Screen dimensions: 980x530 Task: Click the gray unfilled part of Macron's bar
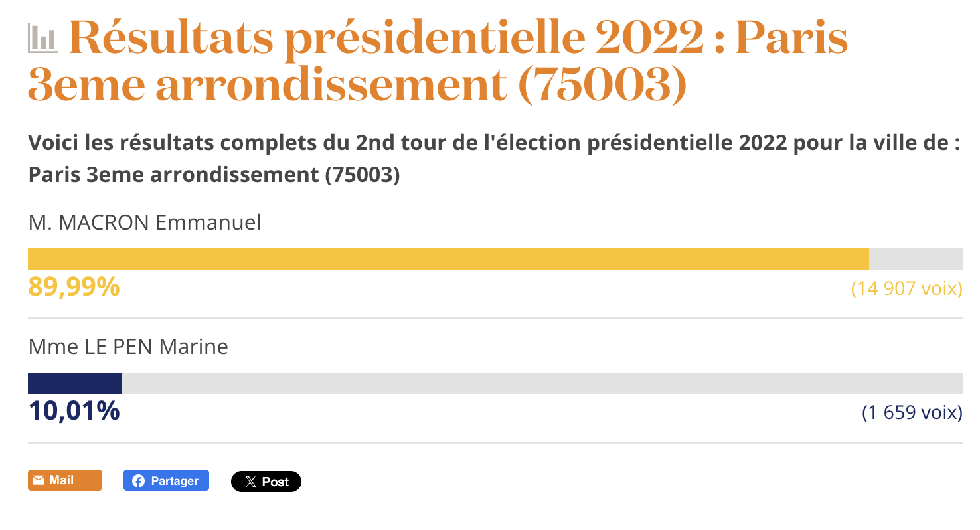(916, 259)
